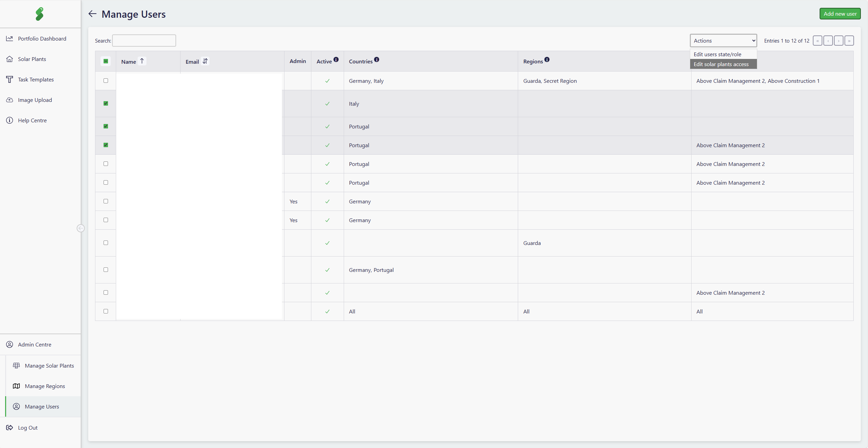Click the back arrow beside Manage Users

pyautogui.click(x=92, y=14)
